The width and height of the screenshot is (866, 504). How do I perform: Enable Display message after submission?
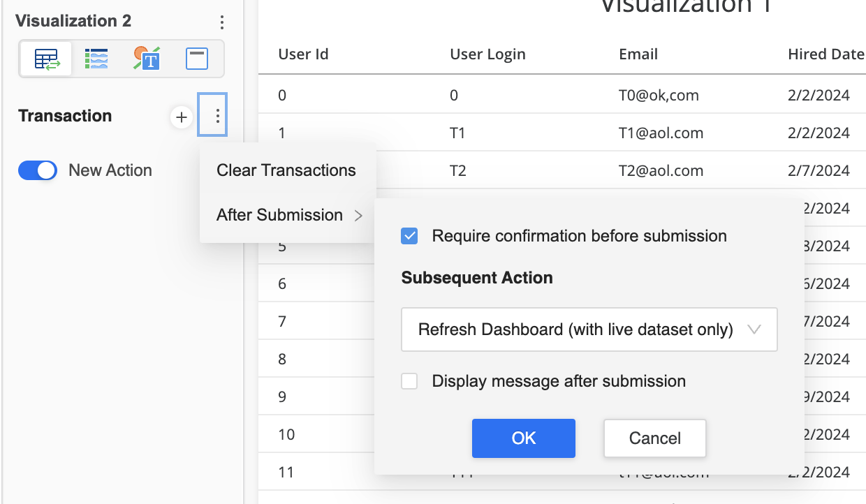[x=410, y=381]
